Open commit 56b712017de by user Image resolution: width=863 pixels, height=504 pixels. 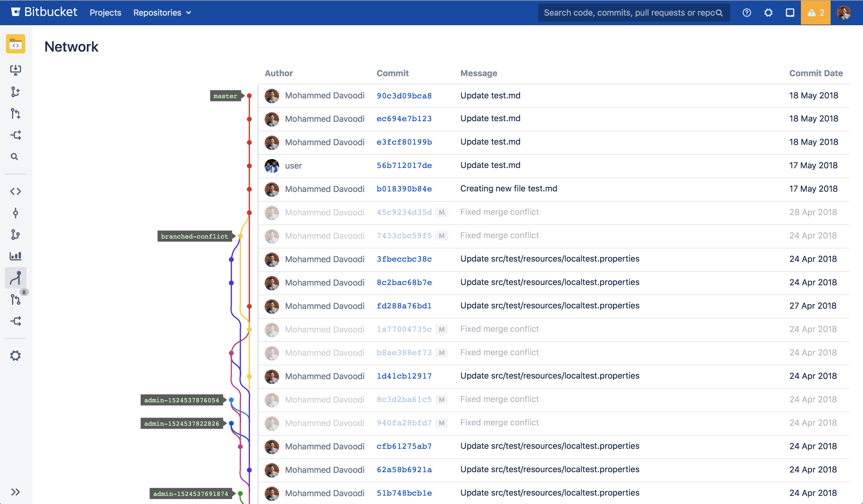404,166
